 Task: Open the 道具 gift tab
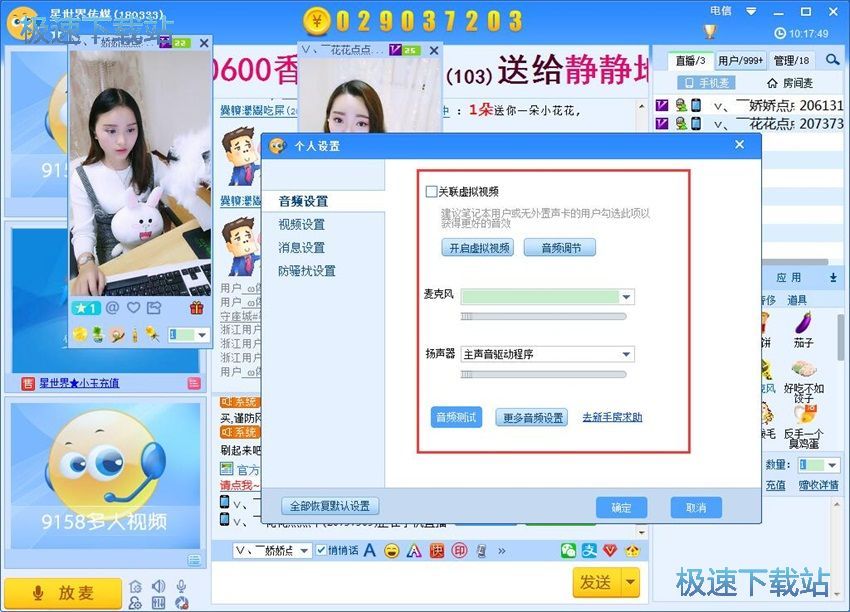(x=797, y=300)
